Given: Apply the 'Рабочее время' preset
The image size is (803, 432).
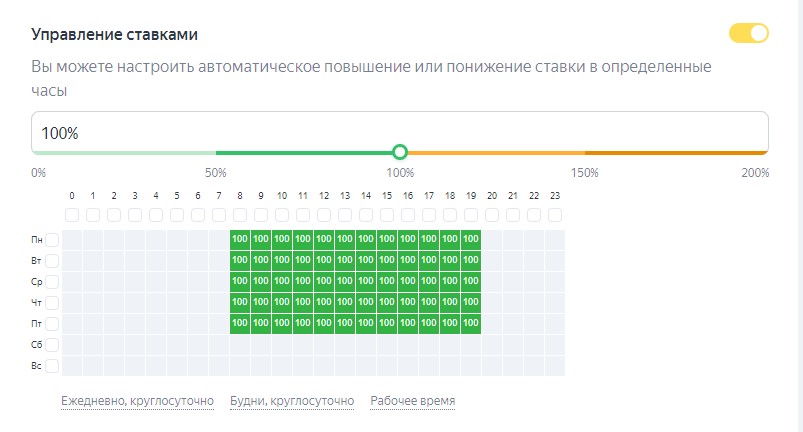Looking at the screenshot, I should pyautogui.click(x=412, y=401).
